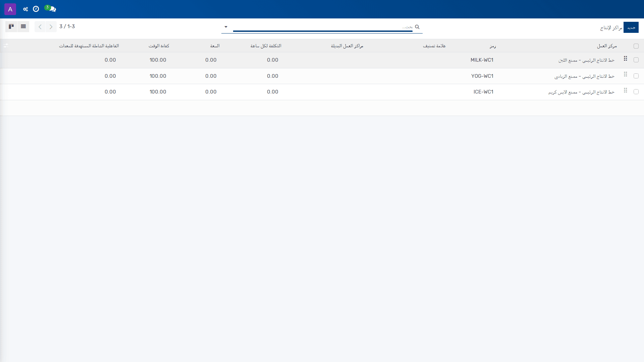
Task: Tick the checkbox for ICE-WC1 row
Action: pyautogui.click(x=636, y=92)
